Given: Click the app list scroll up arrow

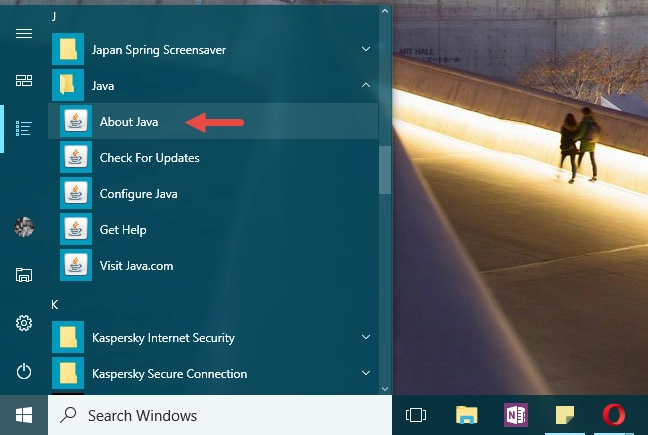Looking at the screenshot, I should [385, 11].
